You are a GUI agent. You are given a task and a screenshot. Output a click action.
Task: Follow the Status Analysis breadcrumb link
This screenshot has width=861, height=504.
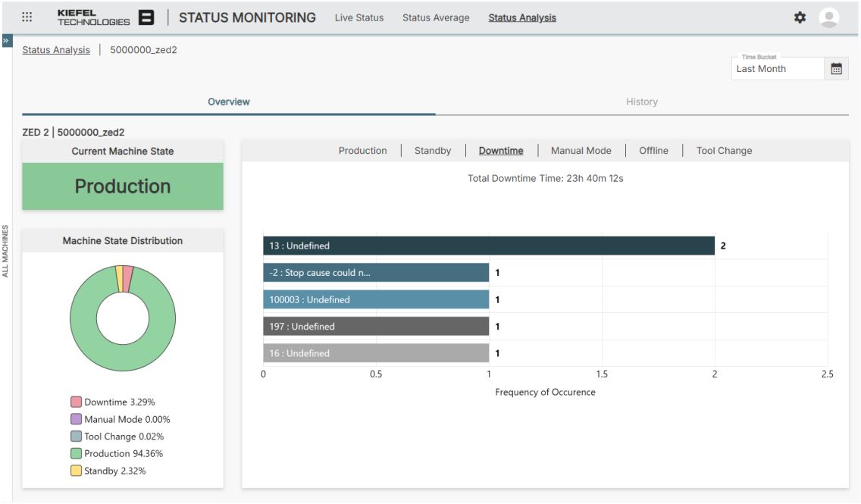pyautogui.click(x=56, y=50)
